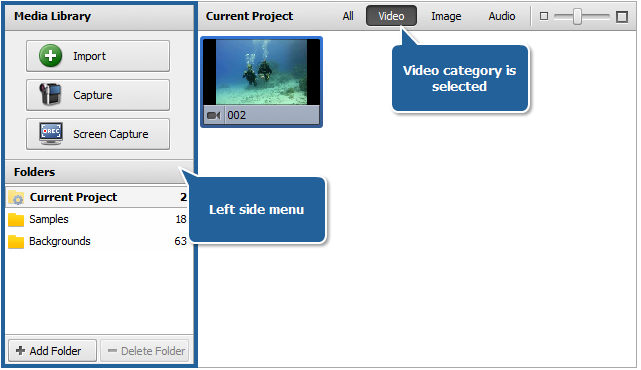Click the Samples yellow folder icon
641x370 pixels.
coord(16,220)
